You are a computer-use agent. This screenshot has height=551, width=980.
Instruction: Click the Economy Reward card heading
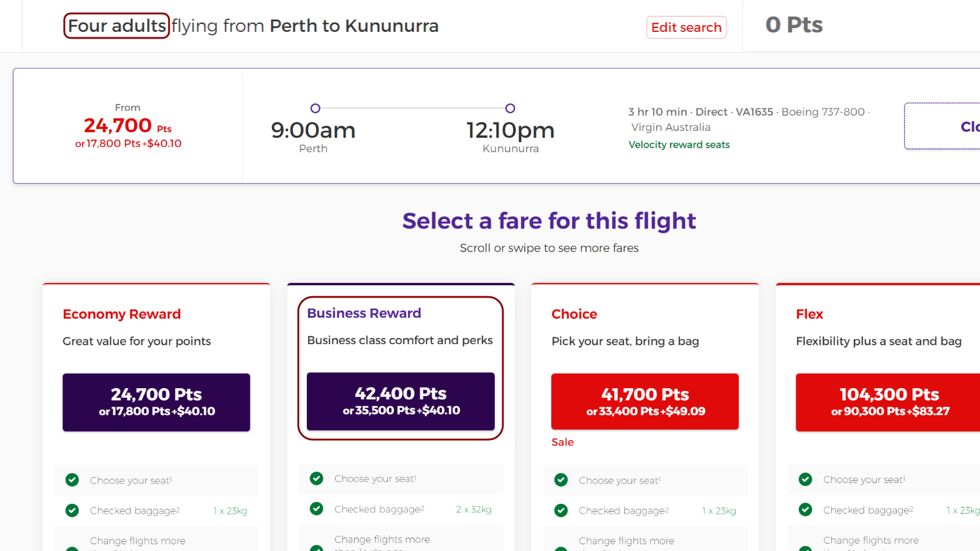coord(121,314)
